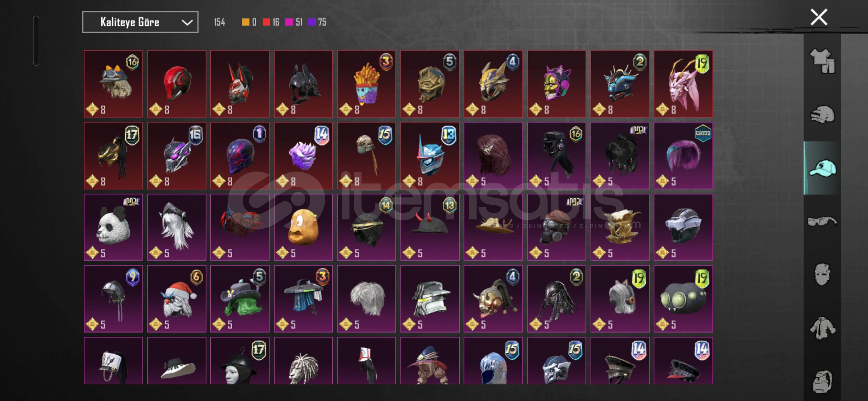Select the pink elf mask with badge 19
The width and height of the screenshot is (868, 401).
coord(683,84)
